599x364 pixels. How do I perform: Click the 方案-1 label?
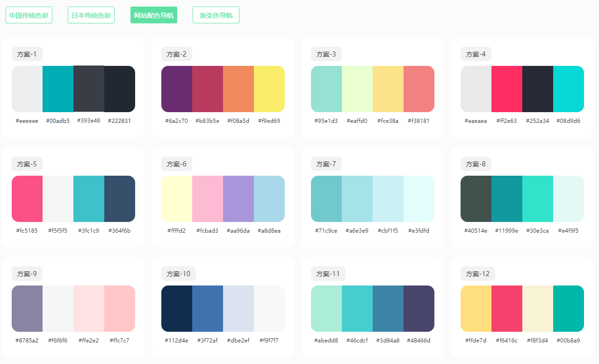pyautogui.click(x=27, y=54)
